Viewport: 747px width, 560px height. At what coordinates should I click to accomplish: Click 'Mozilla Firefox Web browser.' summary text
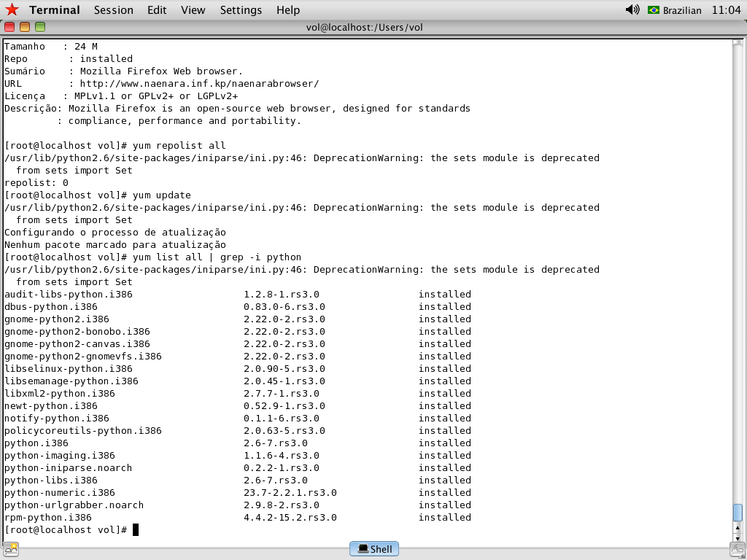(161, 71)
